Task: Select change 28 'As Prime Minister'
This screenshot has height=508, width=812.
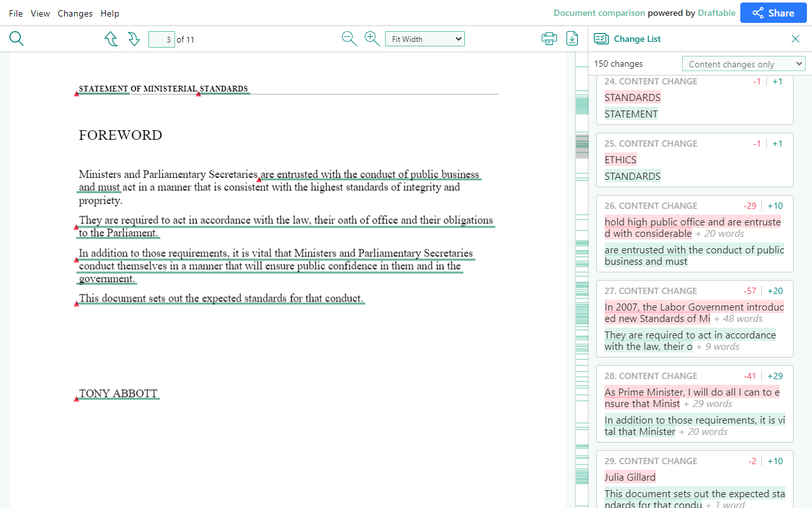Action: click(695, 404)
